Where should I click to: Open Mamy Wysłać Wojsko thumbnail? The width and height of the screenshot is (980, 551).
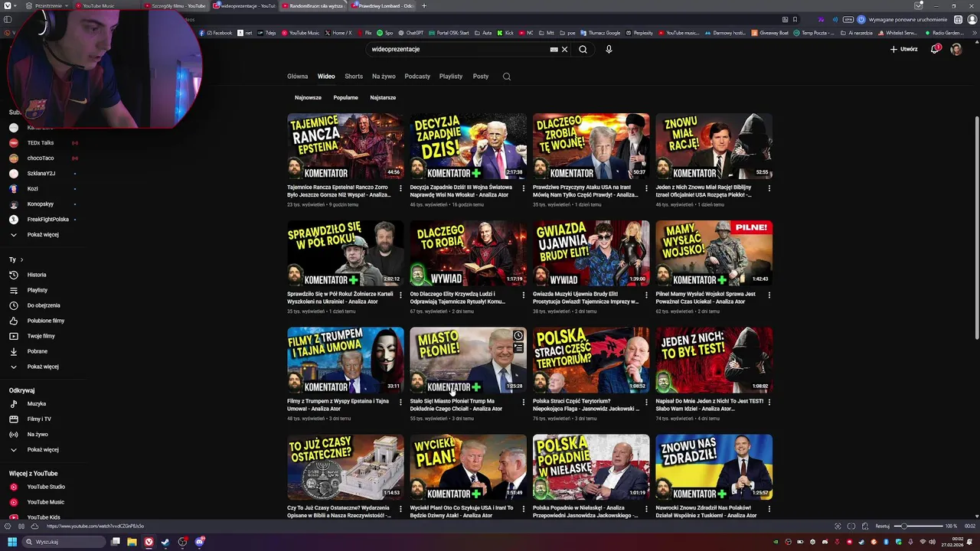[714, 253]
